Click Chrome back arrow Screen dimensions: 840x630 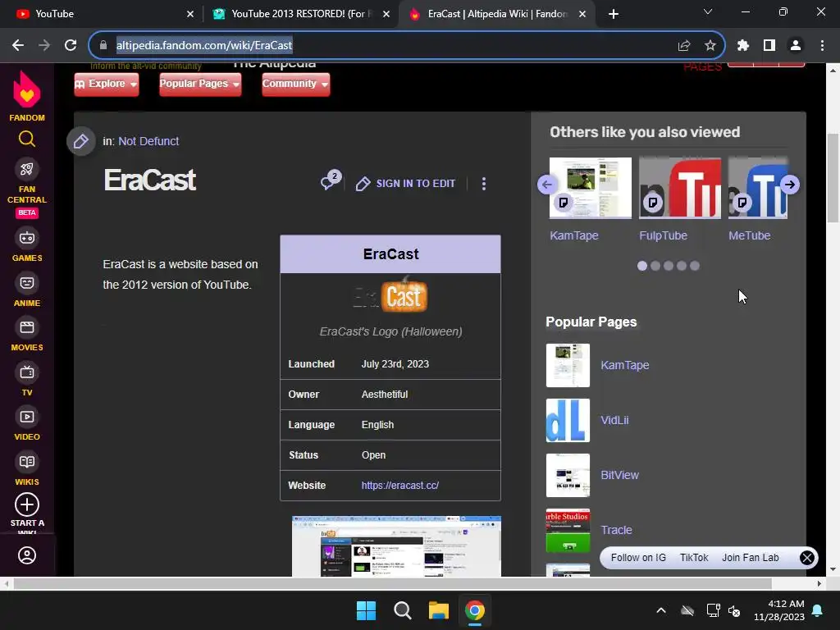point(18,45)
